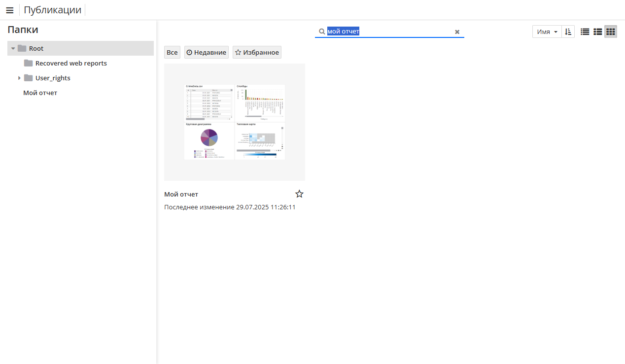
Task: Show all publications with 'Все' filter
Action: click(172, 52)
